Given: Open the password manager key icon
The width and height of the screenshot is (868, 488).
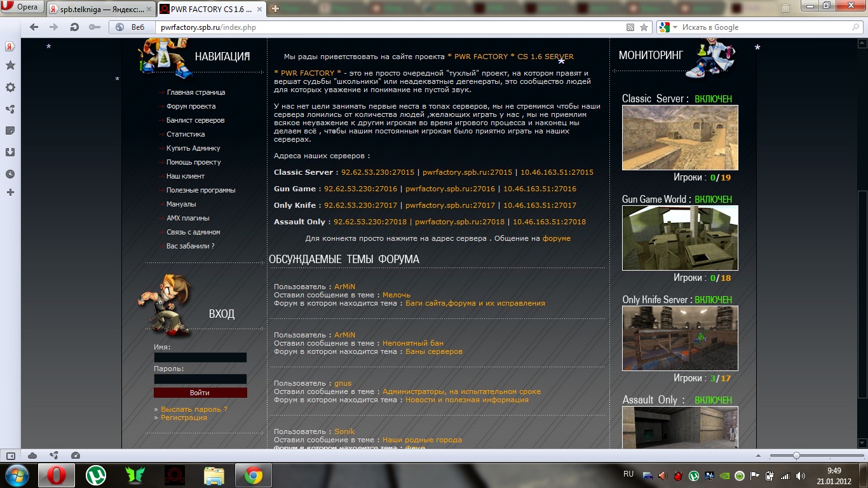Looking at the screenshot, I should [x=94, y=27].
